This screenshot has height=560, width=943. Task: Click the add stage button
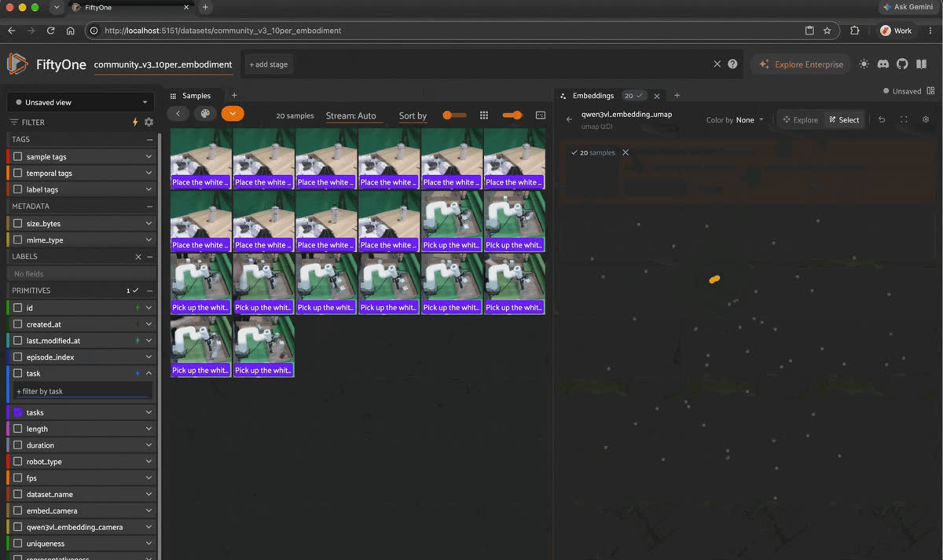(x=269, y=64)
